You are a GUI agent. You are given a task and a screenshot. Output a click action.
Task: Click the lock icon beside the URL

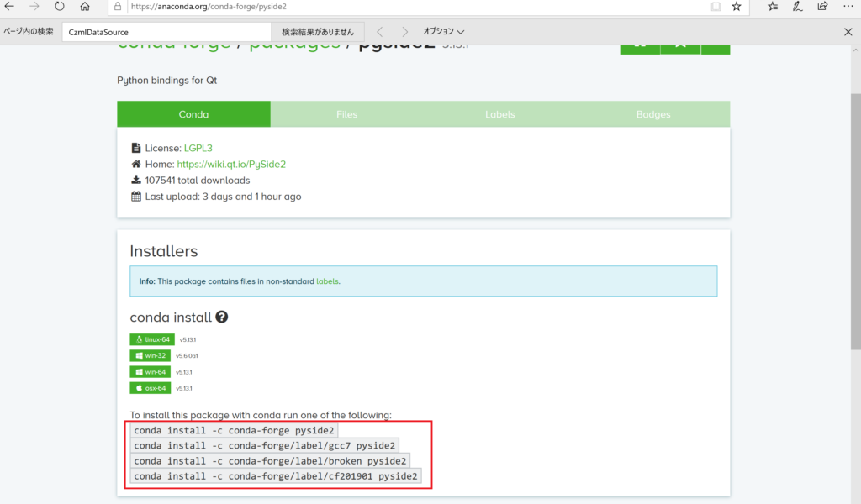pyautogui.click(x=118, y=7)
